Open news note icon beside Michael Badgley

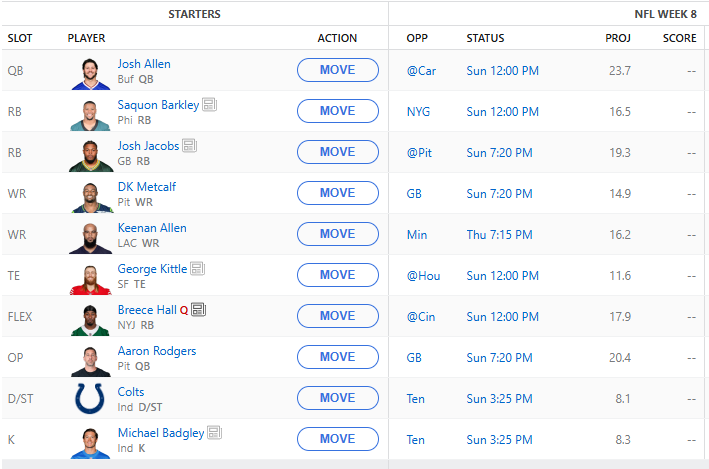point(215,433)
